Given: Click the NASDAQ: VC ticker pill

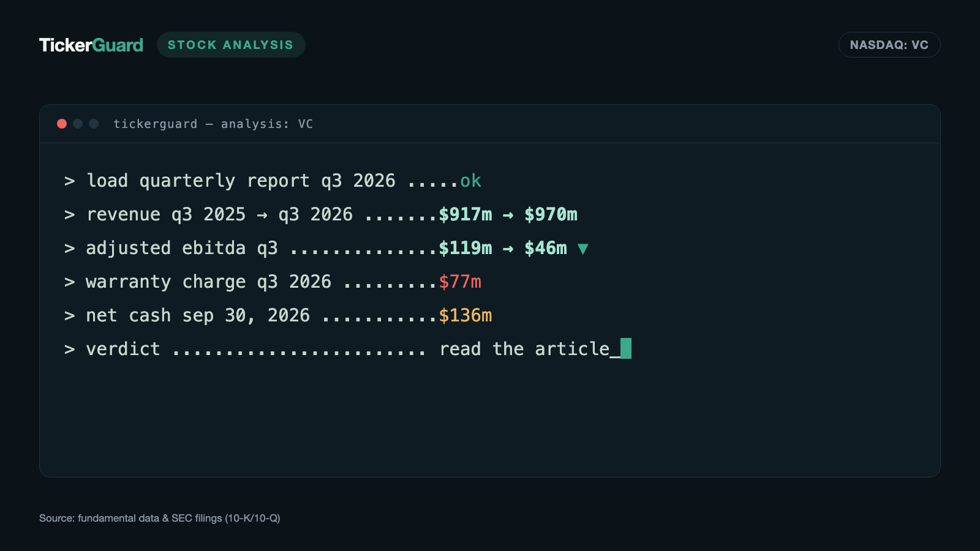Looking at the screenshot, I should point(889,45).
